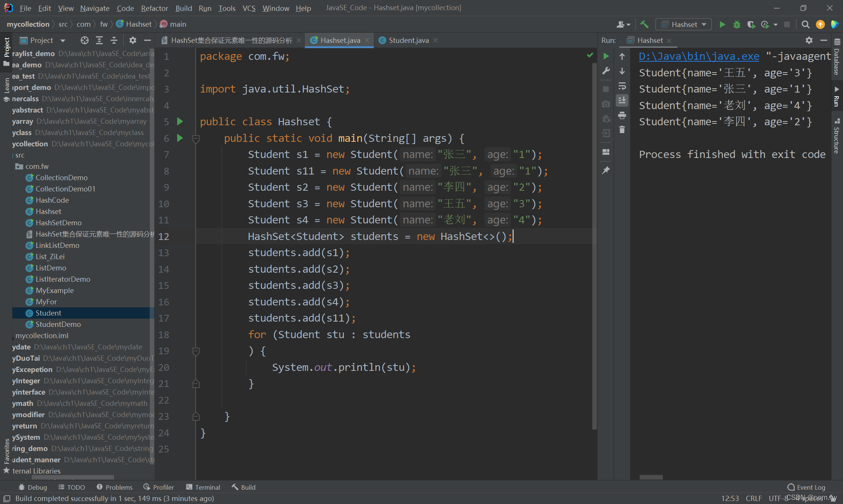Viewport: 843px width, 504px height.
Task: Click the Debug bug icon in toolbar
Action: [736, 24]
